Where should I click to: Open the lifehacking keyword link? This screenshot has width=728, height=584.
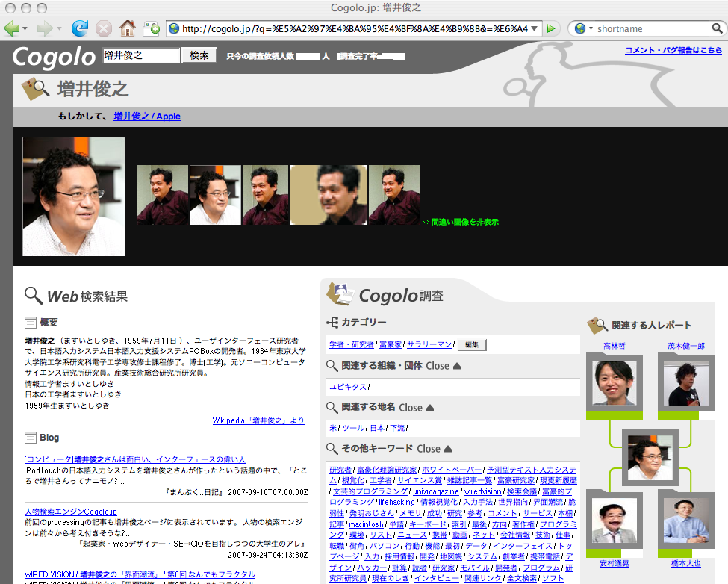pyautogui.click(x=397, y=502)
